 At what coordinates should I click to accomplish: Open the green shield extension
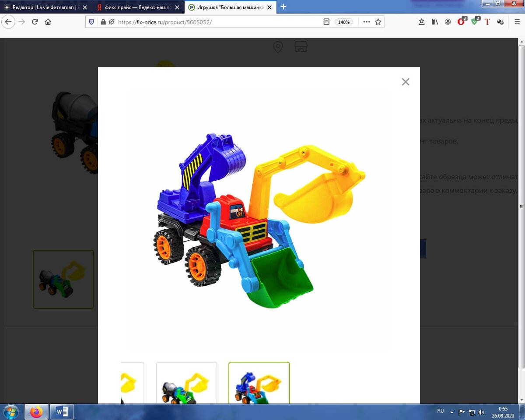[475, 21]
